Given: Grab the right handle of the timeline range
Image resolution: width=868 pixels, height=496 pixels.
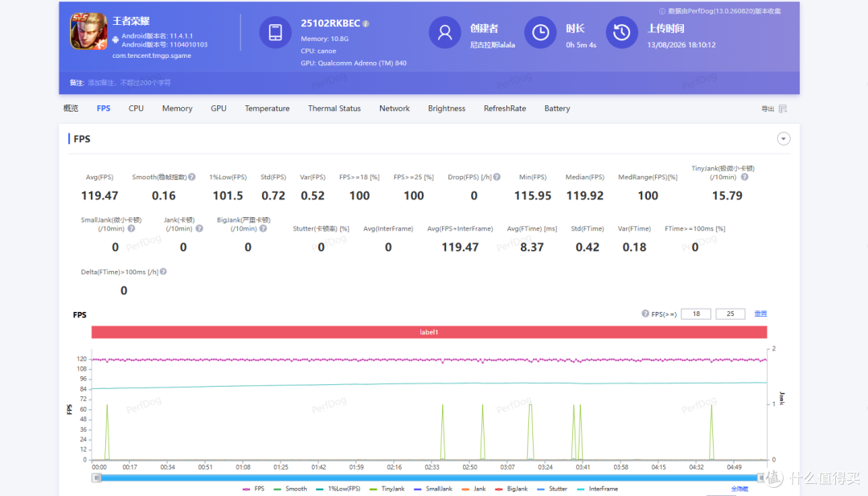Looking at the screenshot, I should [762, 478].
